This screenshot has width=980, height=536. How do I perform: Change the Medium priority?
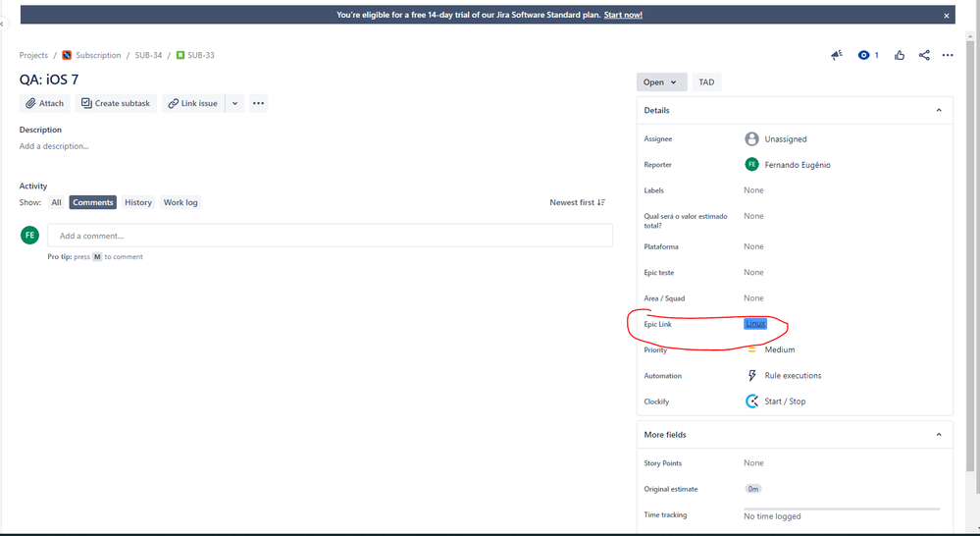pyautogui.click(x=779, y=349)
